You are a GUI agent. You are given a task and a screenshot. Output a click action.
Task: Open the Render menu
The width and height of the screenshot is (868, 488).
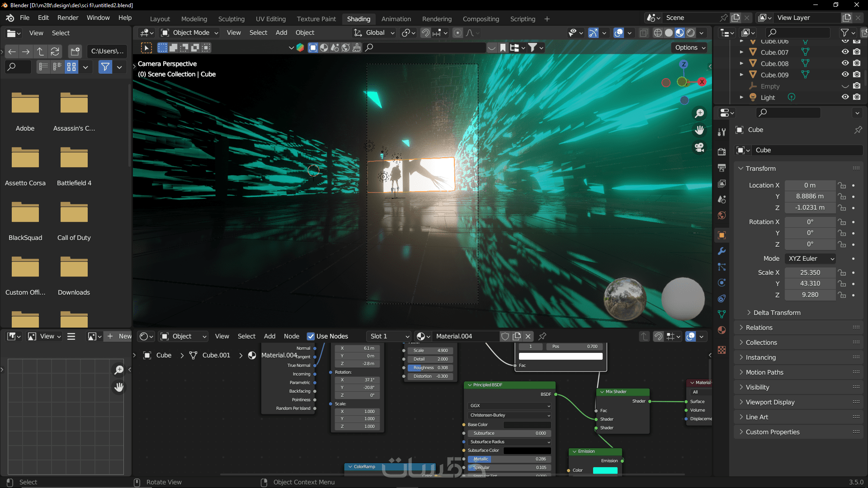[x=68, y=18]
